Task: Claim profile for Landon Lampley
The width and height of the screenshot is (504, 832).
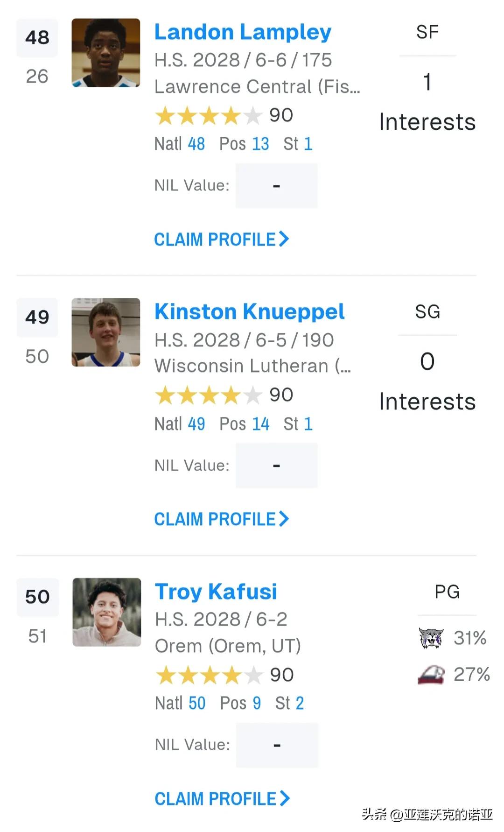Action: (x=222, y=240)
